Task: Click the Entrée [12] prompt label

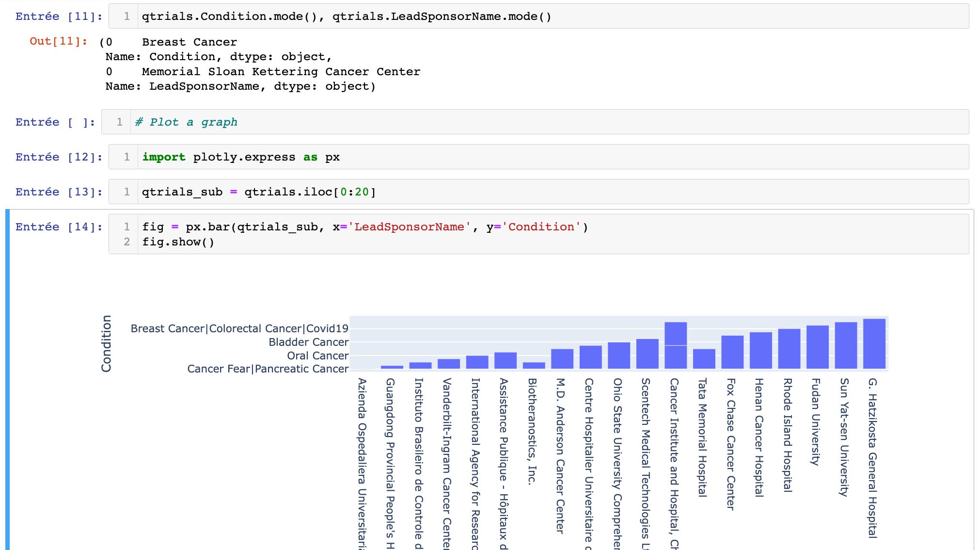Action: (x=59, y=157)
